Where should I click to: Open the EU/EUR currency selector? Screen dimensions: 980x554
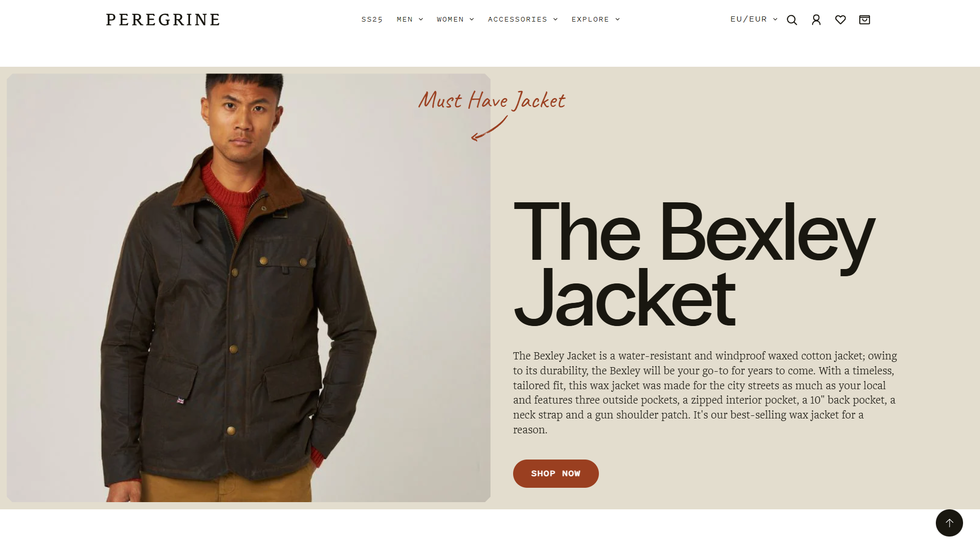[x=753, y=19]
